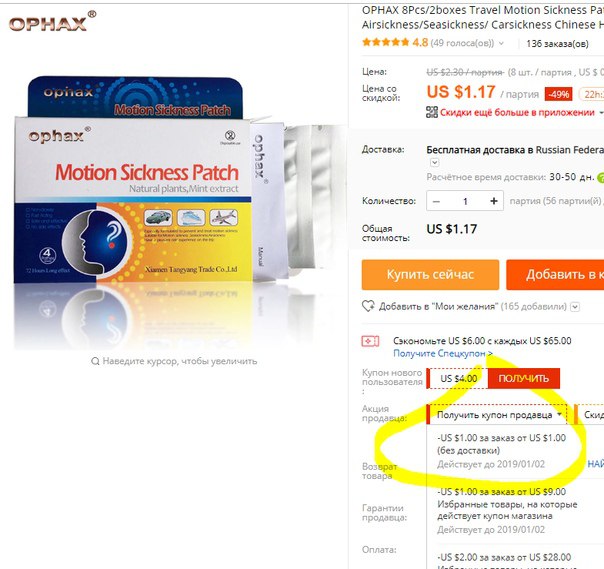The height and width of the screenshot is (569, 604).
Task: Open the wishlist dropdown arrow
Action: 575,307
